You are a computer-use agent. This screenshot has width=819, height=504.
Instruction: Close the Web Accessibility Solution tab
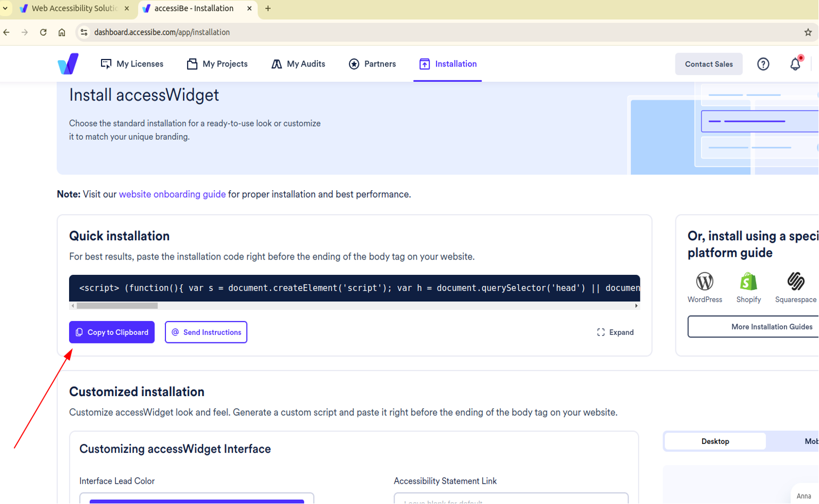point(127,9)
